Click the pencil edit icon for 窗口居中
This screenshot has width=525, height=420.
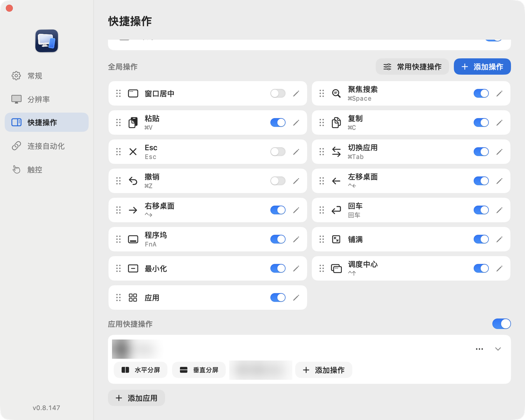point(296,93)
